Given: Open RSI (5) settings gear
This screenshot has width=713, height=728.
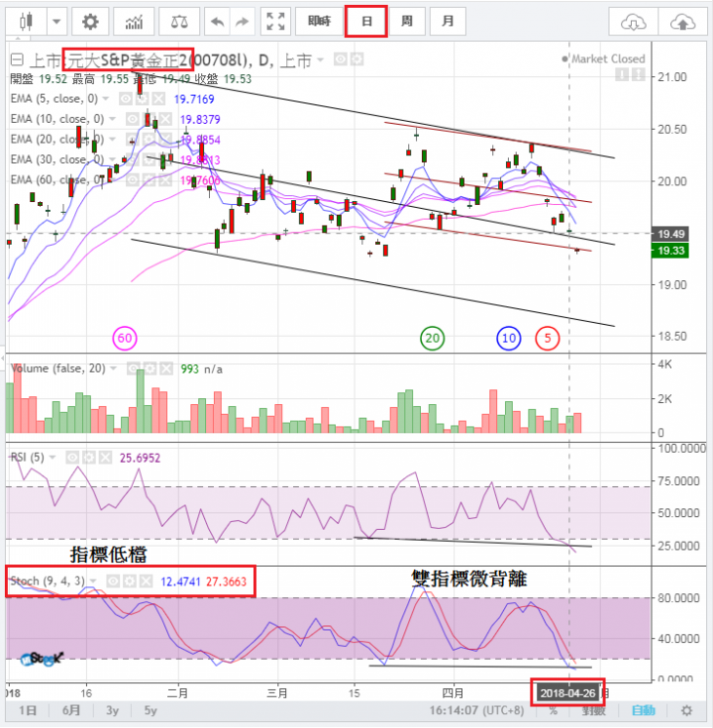Looking at the screenshot, I should [x=89, y=458].
